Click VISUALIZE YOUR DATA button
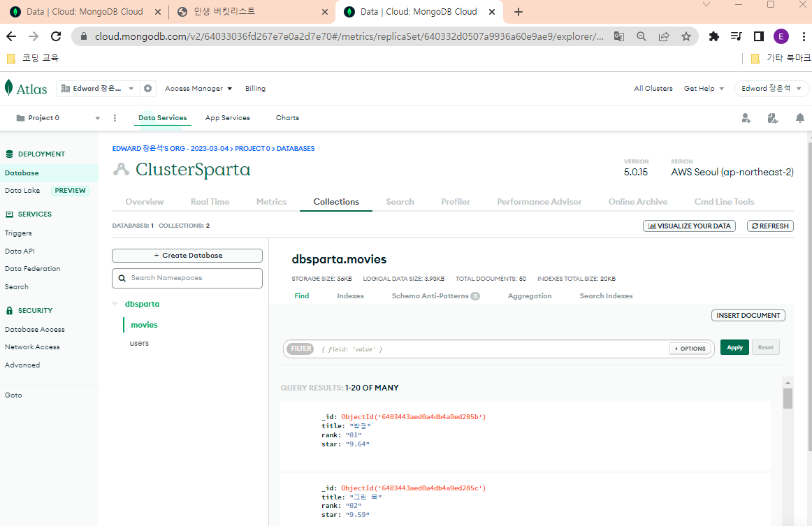 tap(689, 226)
